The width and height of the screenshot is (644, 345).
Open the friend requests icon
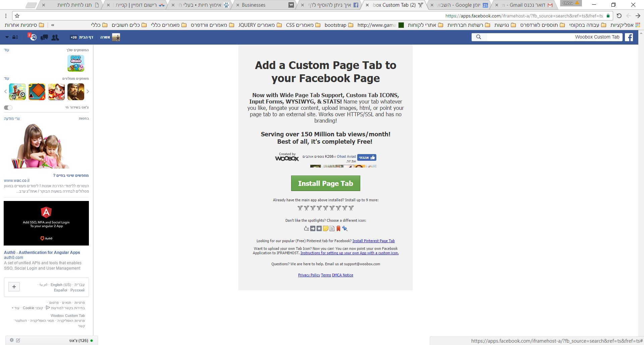[55, 37]
